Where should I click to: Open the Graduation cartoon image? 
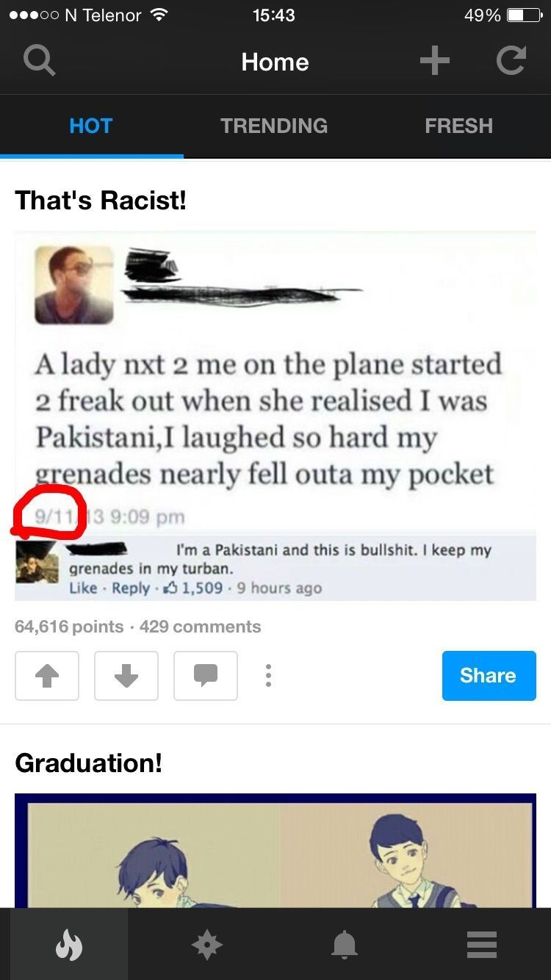tap(275, 850)
